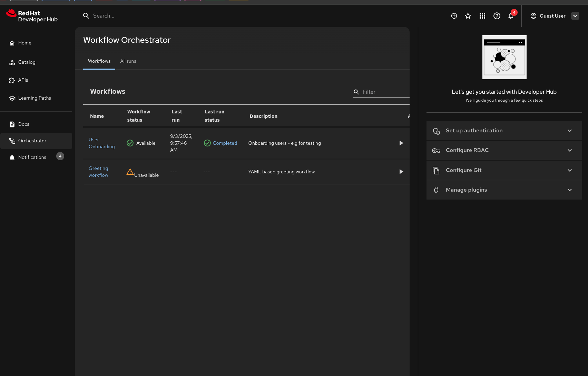Open Guest User profile dropdown

[x=575, y=16]
